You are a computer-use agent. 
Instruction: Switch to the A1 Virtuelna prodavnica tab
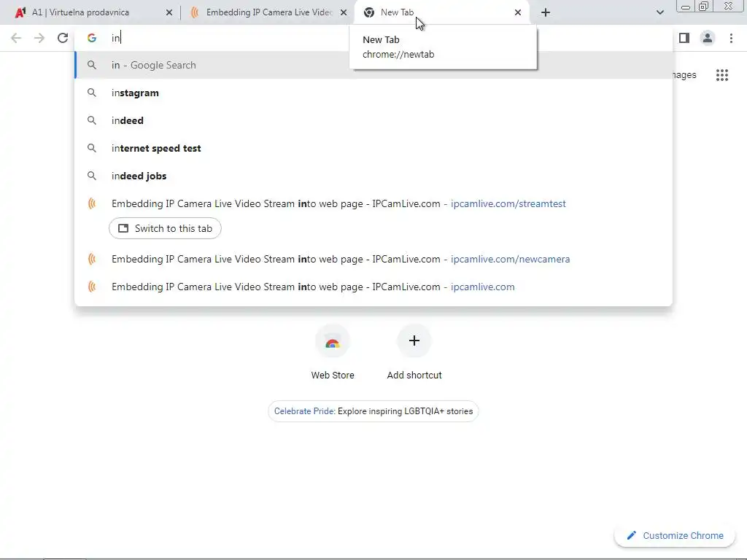coord(94,12)
